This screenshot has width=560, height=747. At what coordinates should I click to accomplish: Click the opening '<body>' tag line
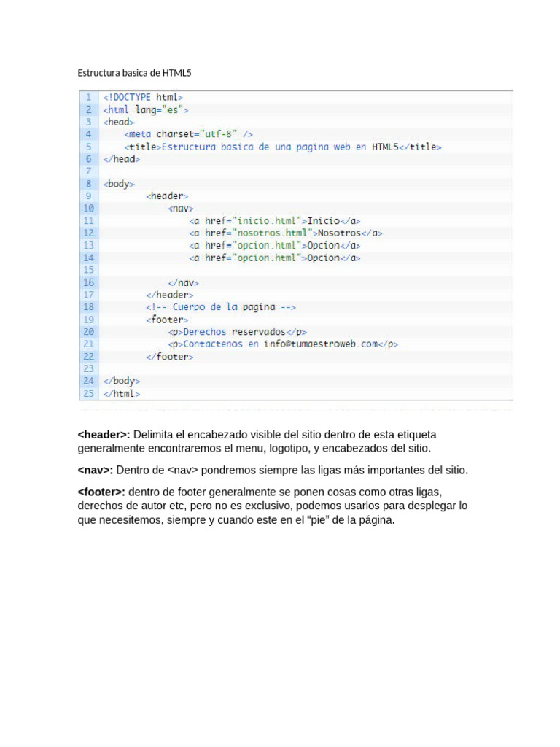pos(119,184)
